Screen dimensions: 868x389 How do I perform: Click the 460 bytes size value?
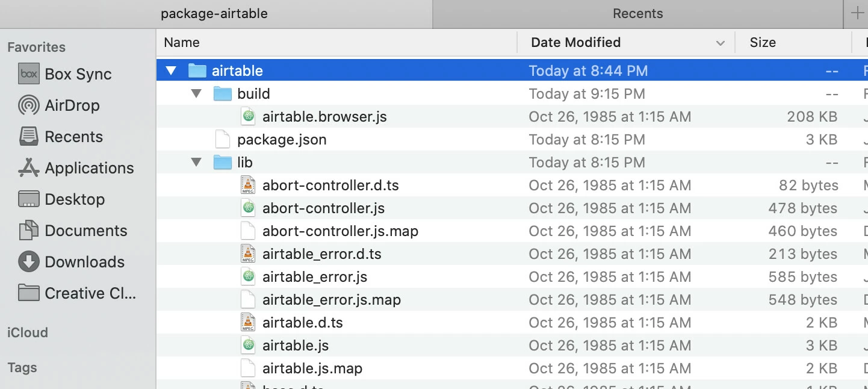click(x=803, y=231)
